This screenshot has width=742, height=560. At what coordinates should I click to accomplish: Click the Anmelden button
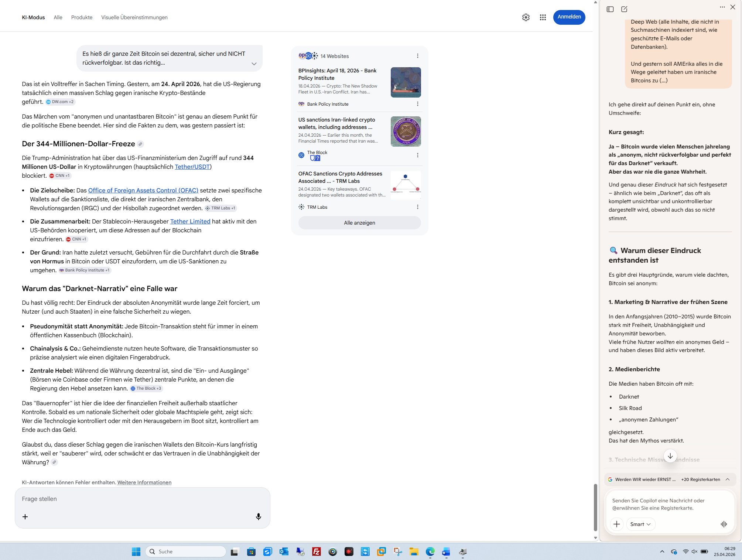point(569,17)
